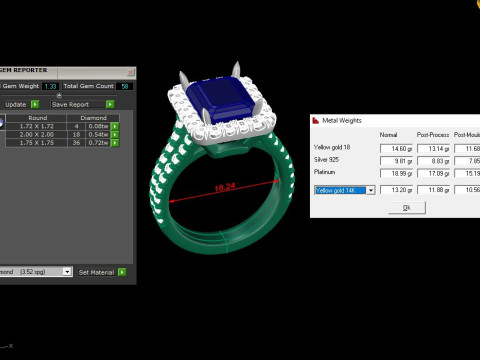Confirm Metal Weights with Ok button
The width and height of the screenshot is (480, 360).
[407, 208]
